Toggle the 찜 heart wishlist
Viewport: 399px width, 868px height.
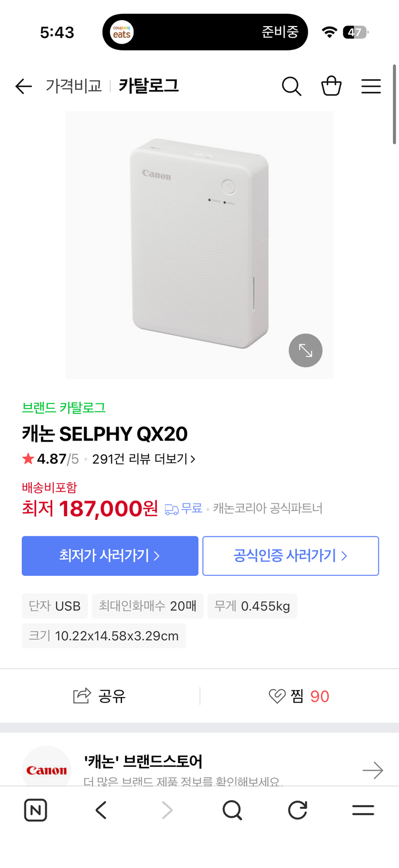pyautogui.click(x=277, y=696)
